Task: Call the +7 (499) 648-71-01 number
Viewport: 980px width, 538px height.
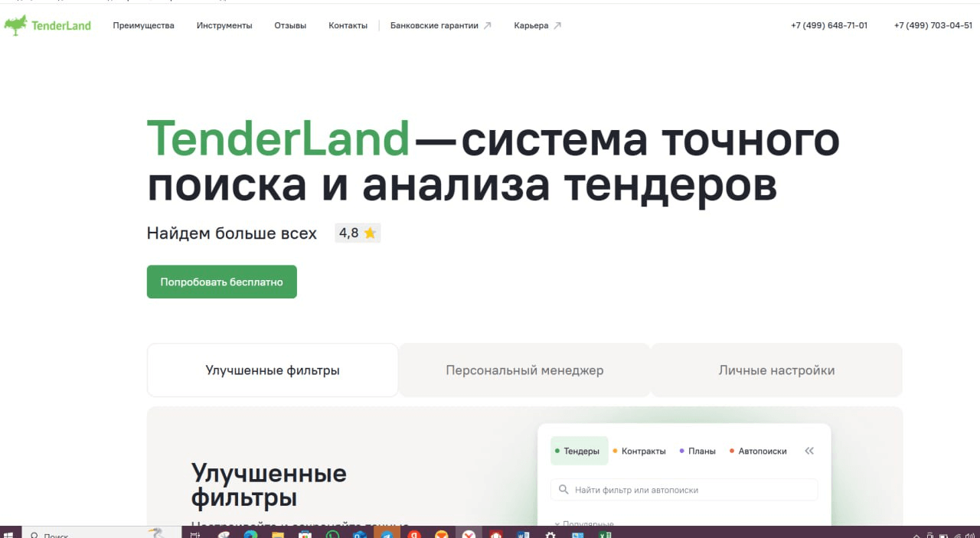Action: (x=829, y=25)
